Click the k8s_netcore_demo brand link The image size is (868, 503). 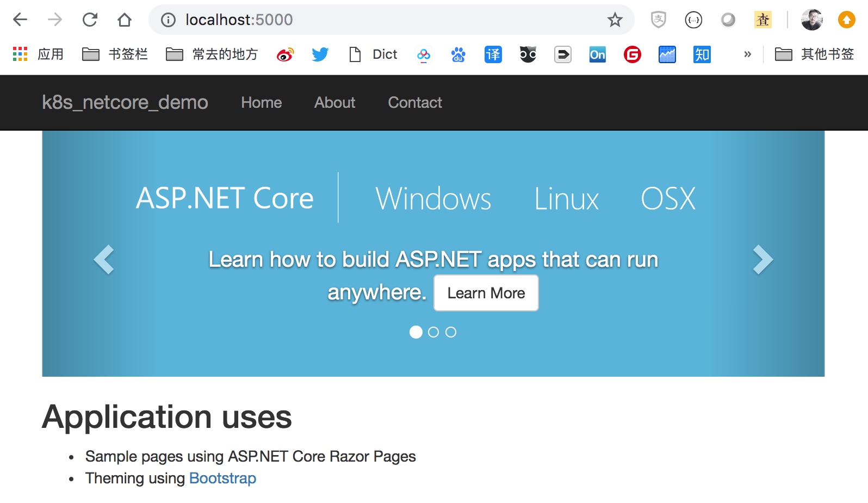(125, 102)
